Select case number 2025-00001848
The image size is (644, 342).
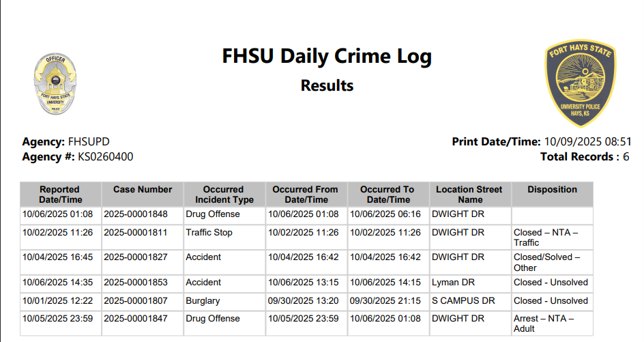tap(134, 214)
